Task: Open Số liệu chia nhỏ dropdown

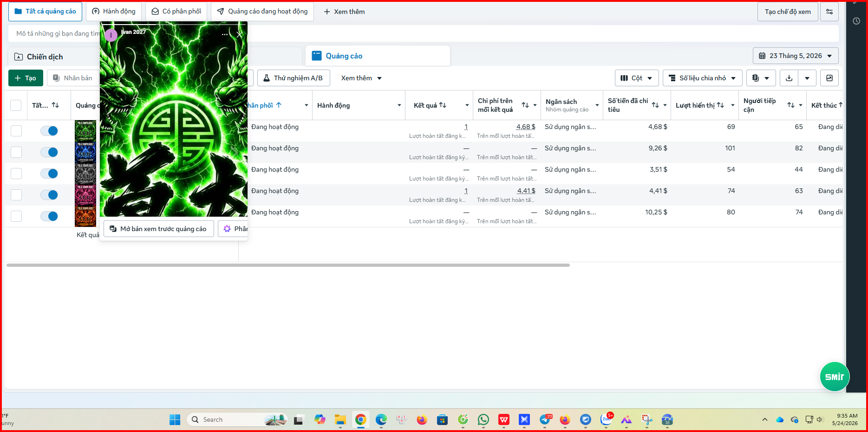Action: 703,78
